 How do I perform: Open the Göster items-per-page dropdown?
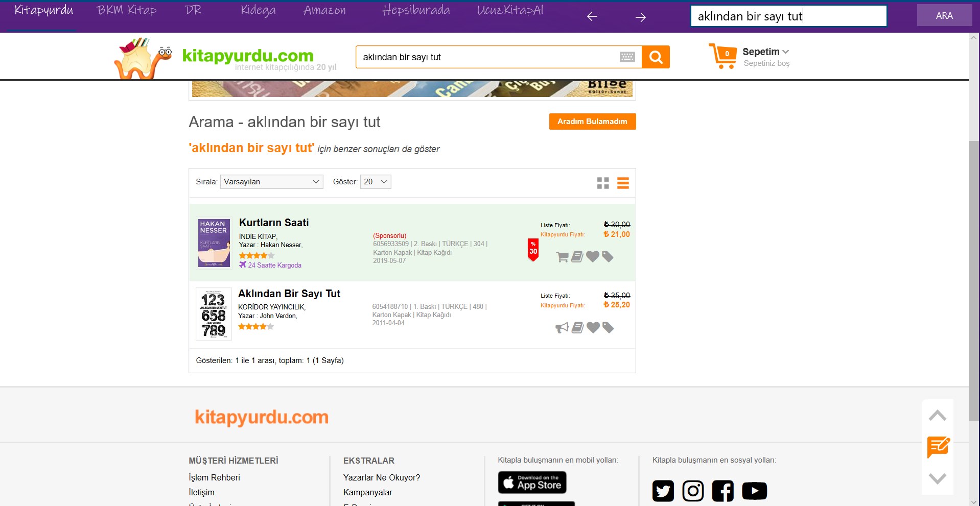[x=376, y=182]
